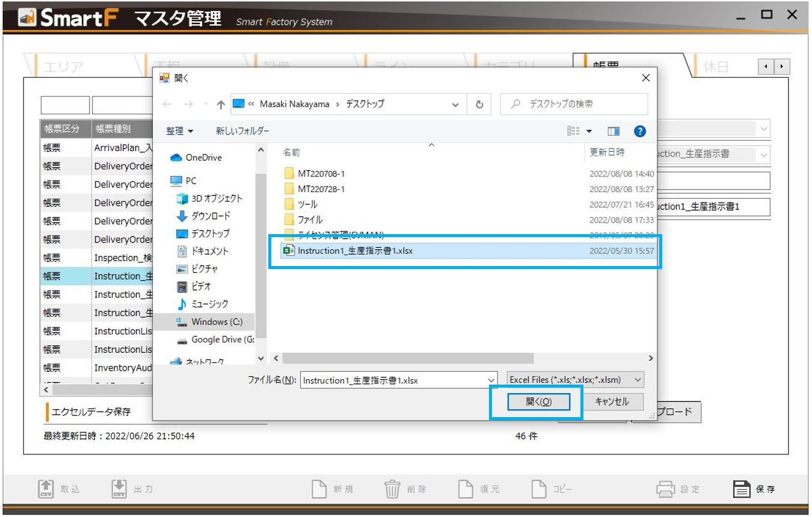Select the 新規 (New) icon
812x517 pixels.
pyautogui.click(x=318, y=489)
